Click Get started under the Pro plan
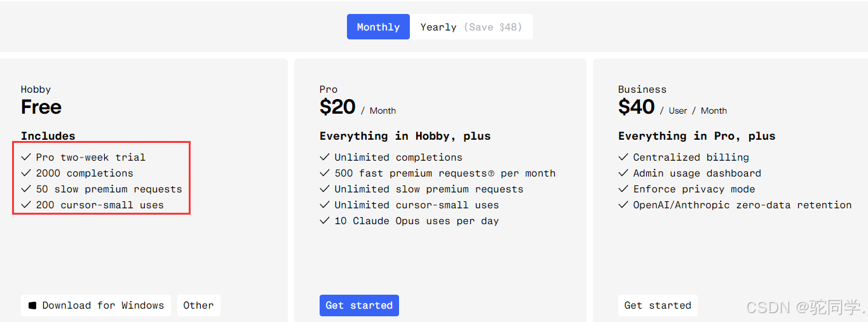868x322 pixels. (x=359, y=305)
